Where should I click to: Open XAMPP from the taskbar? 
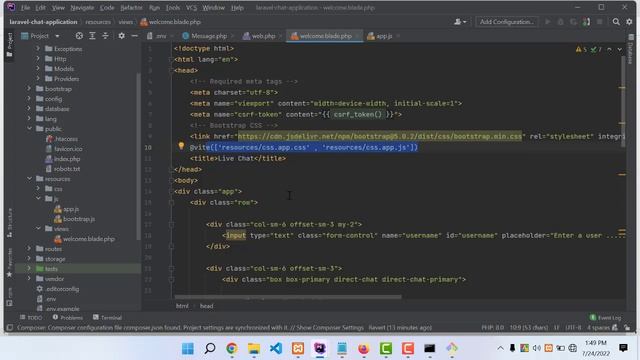[298, 349]
